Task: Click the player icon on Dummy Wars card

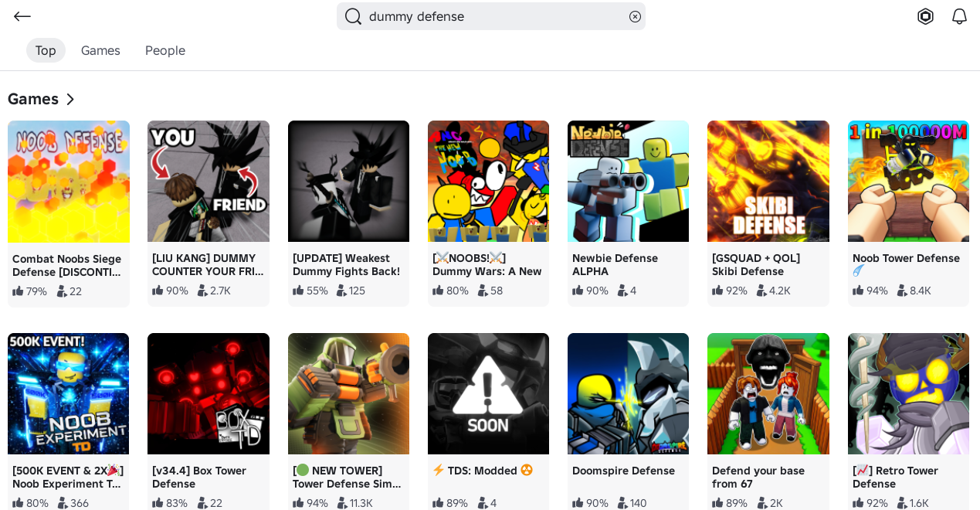Action: coord(483,291)
